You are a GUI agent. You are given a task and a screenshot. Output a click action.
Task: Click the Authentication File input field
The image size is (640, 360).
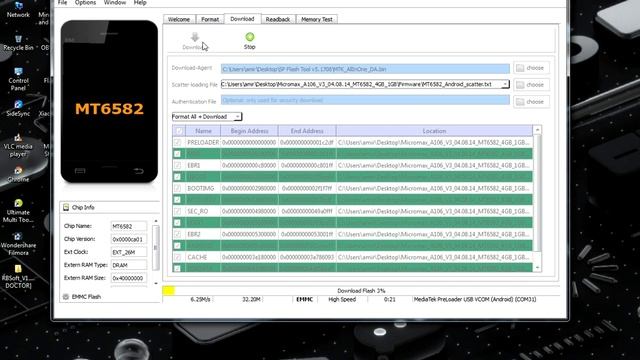[x=365, y=100]
